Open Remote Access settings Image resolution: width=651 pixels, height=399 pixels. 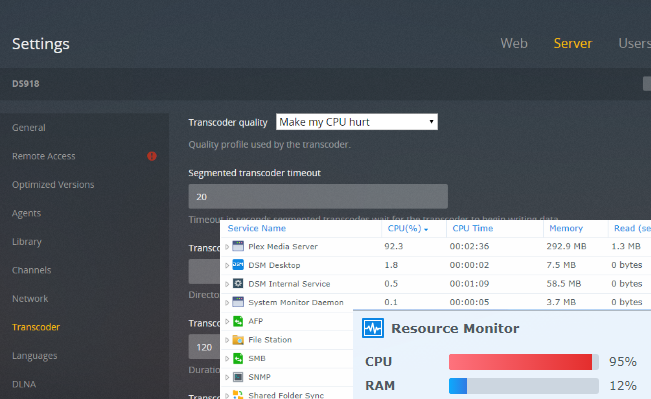click(44, 156)
